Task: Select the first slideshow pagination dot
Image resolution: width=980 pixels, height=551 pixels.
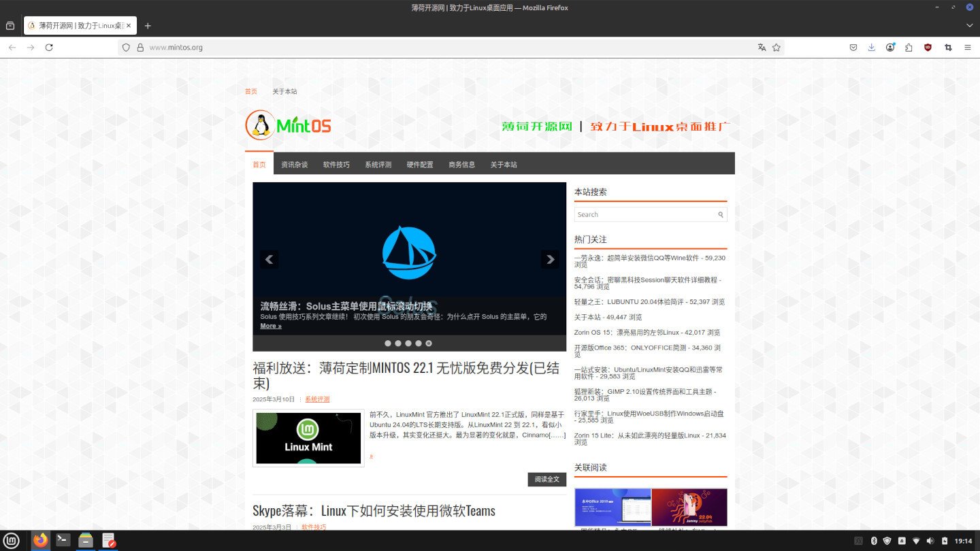Action: 388,344
